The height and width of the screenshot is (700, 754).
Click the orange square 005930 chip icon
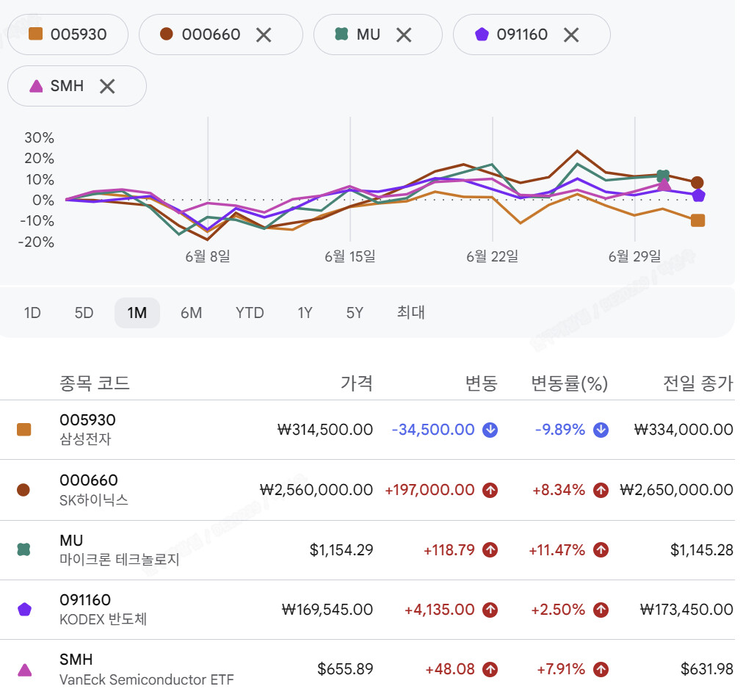(35, 35)
